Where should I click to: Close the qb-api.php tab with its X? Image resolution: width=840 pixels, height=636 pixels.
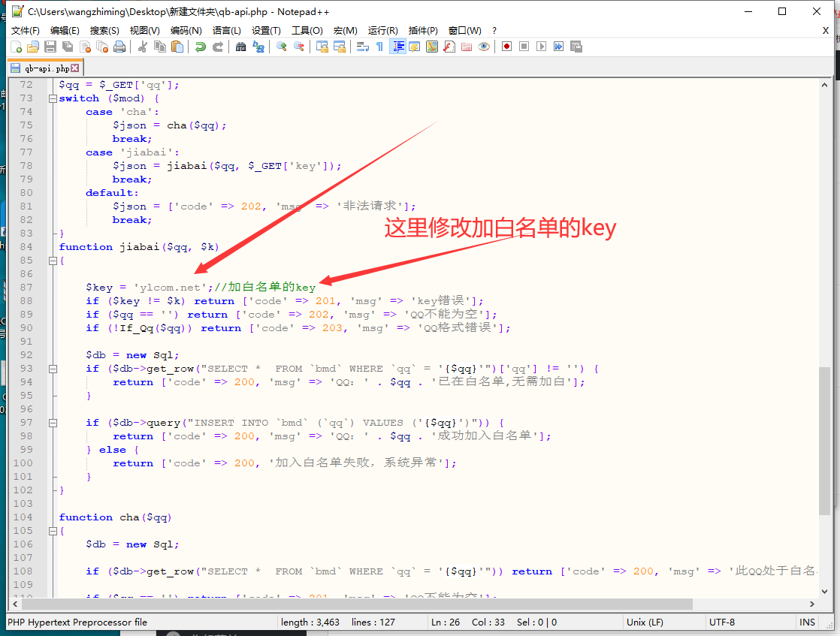(x=75, y=68)
